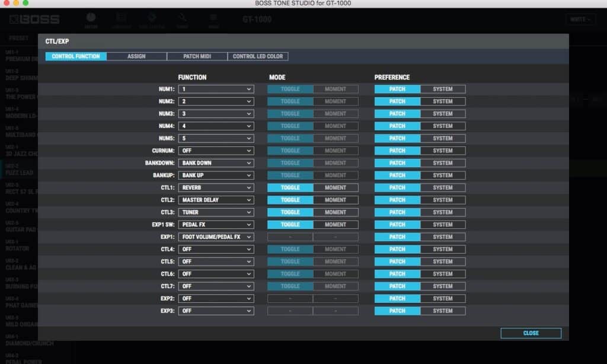Click the PREFERENCE column header
Viewport: 607px width, 364px height.
[392, 78]
